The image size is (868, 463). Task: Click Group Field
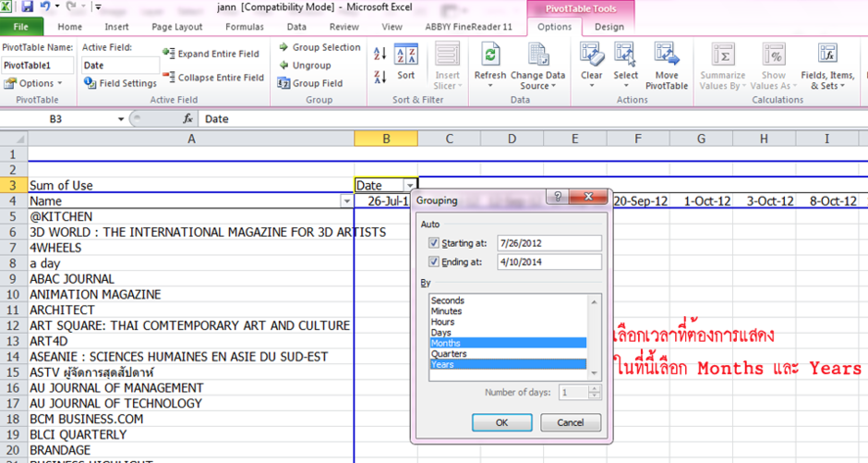[x=310, y=83]
